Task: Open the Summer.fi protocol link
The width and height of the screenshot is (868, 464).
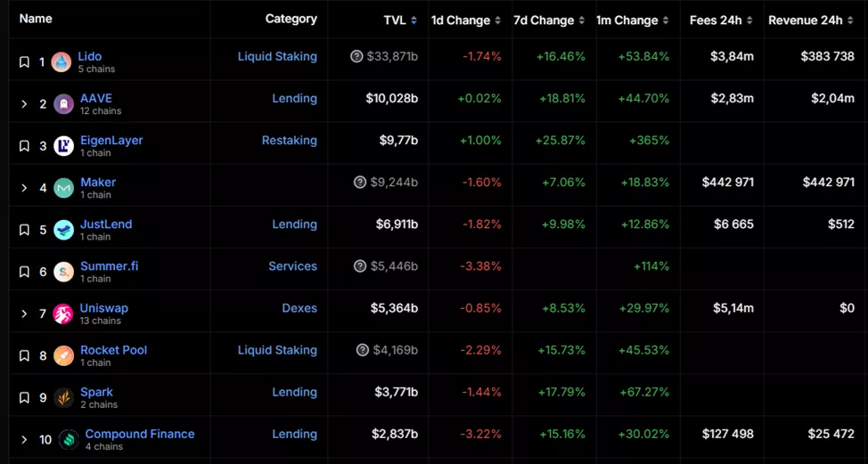Action: [109, 266]
